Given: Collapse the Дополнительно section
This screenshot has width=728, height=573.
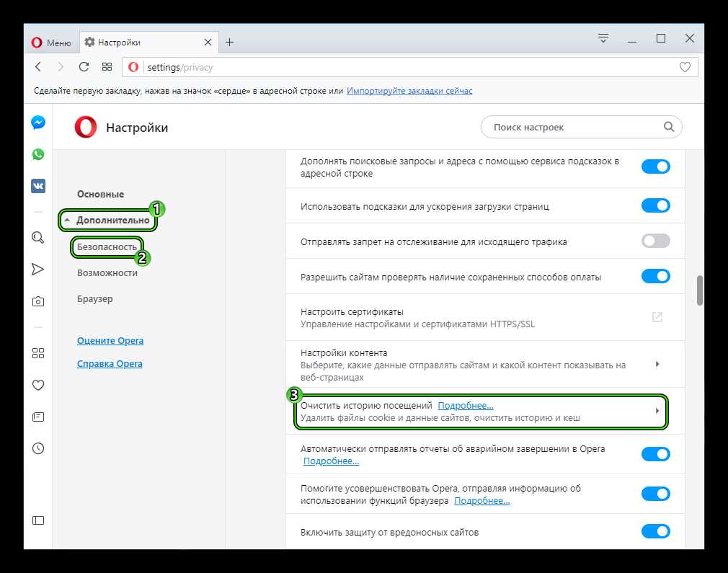Looking at the screenshot, I should (107, 220).
